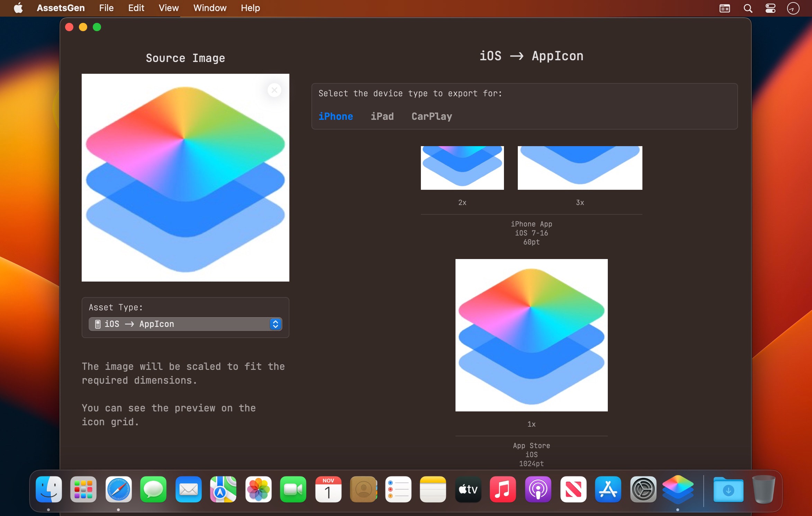Open System Settings from the Dock
Image resolution: width=812 pixels, height=516 pixels.
(x=643, y=489)
